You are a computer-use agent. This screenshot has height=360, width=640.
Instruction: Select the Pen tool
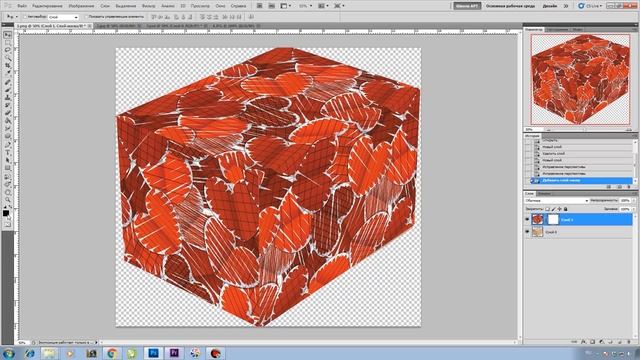7,145
